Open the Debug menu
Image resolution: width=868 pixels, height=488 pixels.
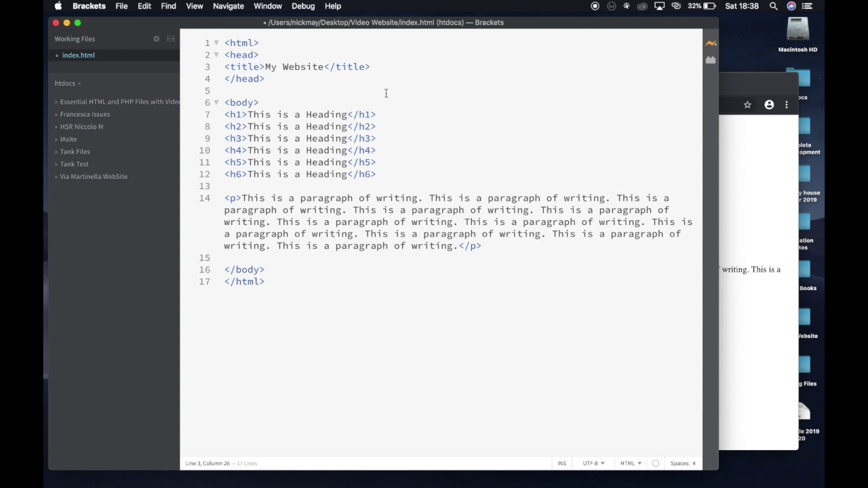303,6
